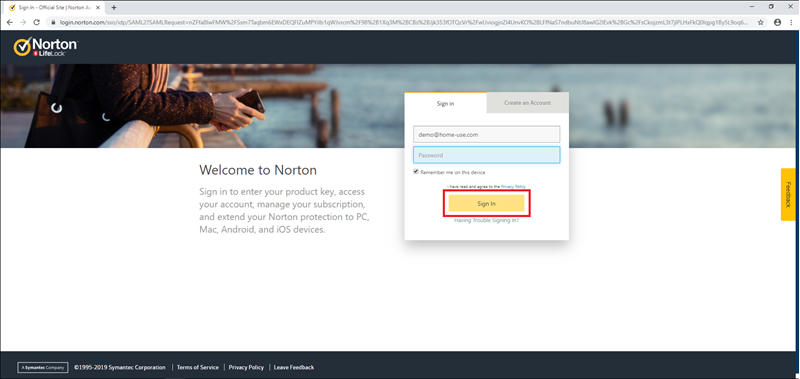800x379 pixels.
Task: Open Chrome three-dot menu
Action: point(791,22)
